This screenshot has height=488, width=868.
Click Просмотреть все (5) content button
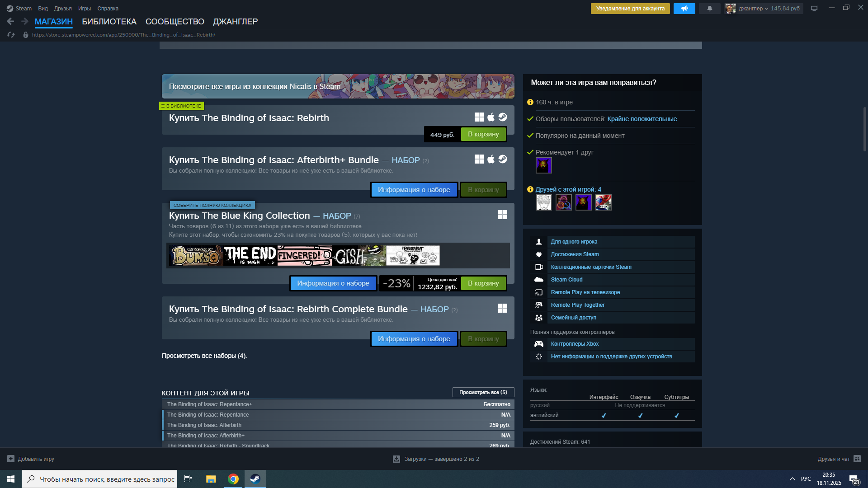coord(483,392)
